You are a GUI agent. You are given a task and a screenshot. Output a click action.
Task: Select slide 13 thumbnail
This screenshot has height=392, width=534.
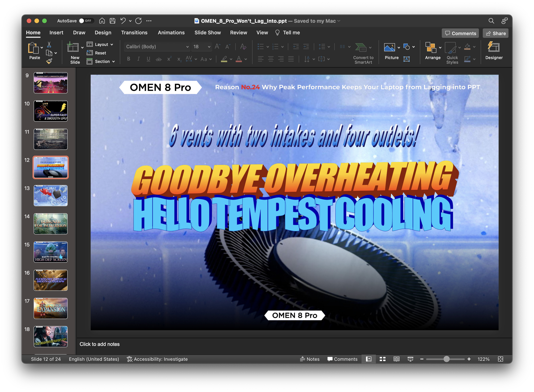pos(51,195)
